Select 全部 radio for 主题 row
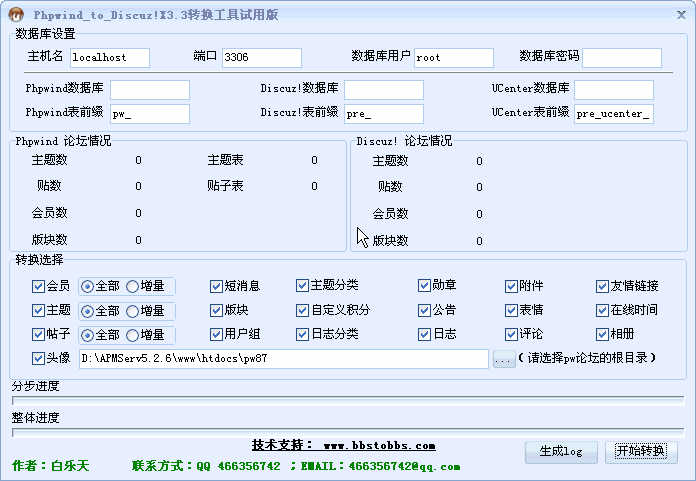This screenshot has width=696, height=481. [x=87, y=312]
